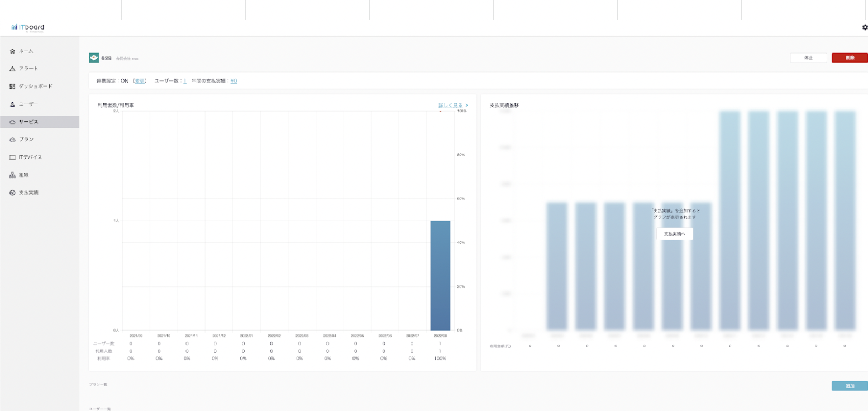Click the アラート warning triangle icon

click(x=12, y=69)
